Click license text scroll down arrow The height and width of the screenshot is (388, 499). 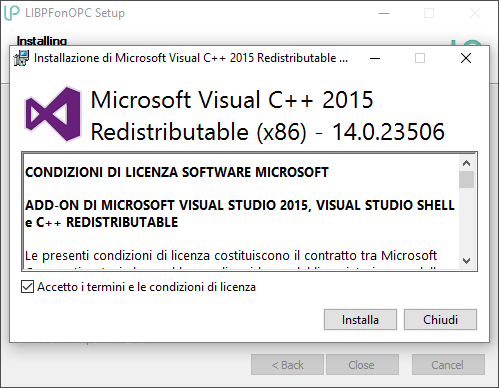(x=466, y=260)
